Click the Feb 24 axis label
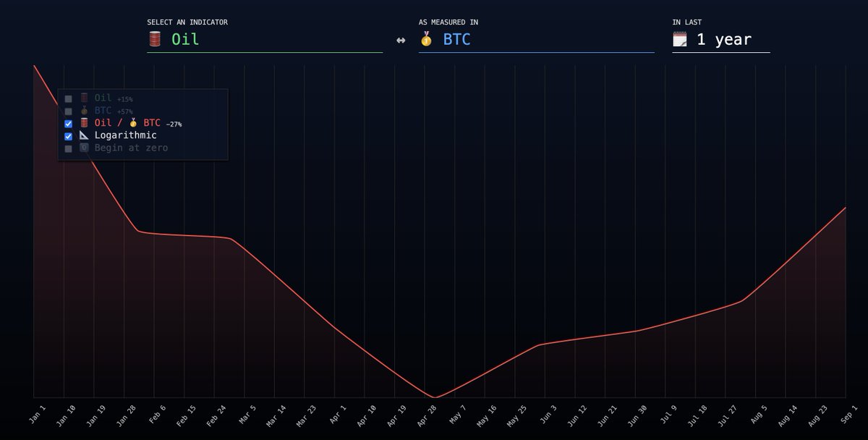The width and height of the screenshot is (868, 440). [x=216, y=418]
